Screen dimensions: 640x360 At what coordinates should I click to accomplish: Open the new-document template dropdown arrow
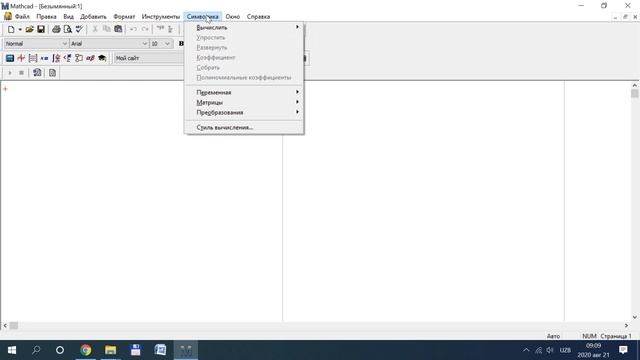(x=20, y=29)
